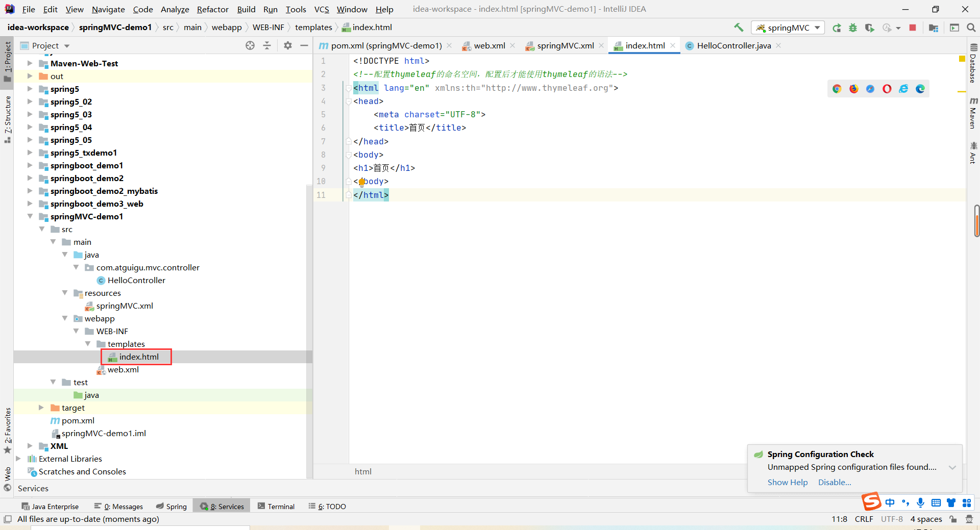Open the VCS menu

click(322, 9)
